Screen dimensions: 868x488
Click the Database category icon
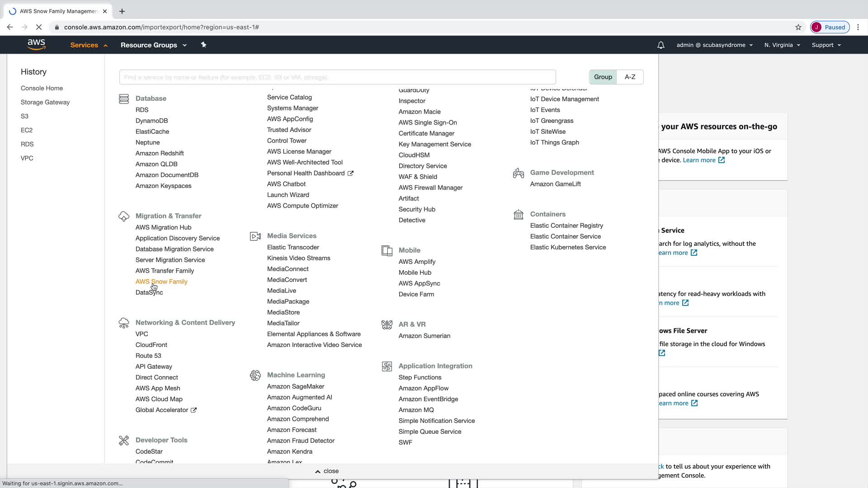(x=124, y=99)
